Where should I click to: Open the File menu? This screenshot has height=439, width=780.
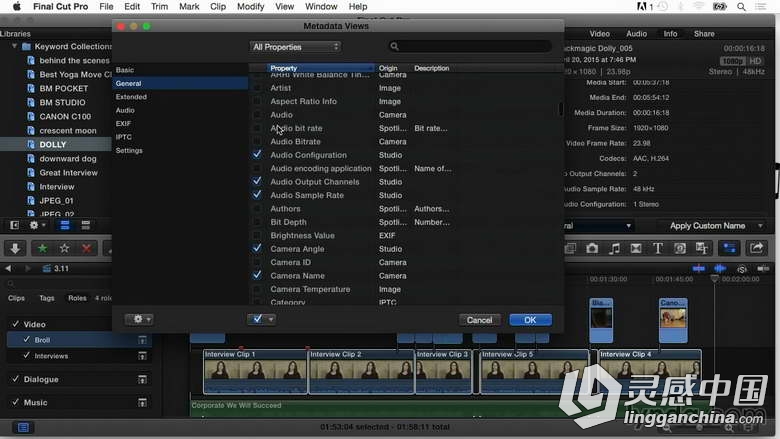pos(106,6)
